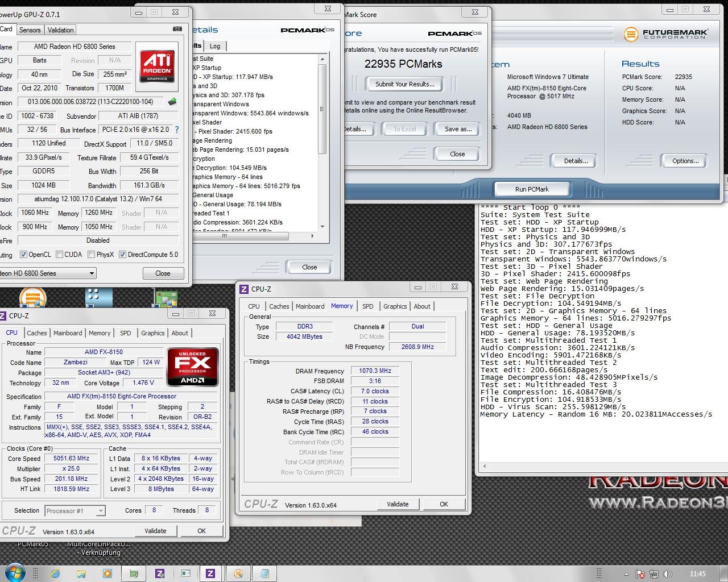This screenshot has height=582, width=728.
Task: Switch to the Validation tab in GPU-Z
Action: pyautogui.click(x=60, y=30)
